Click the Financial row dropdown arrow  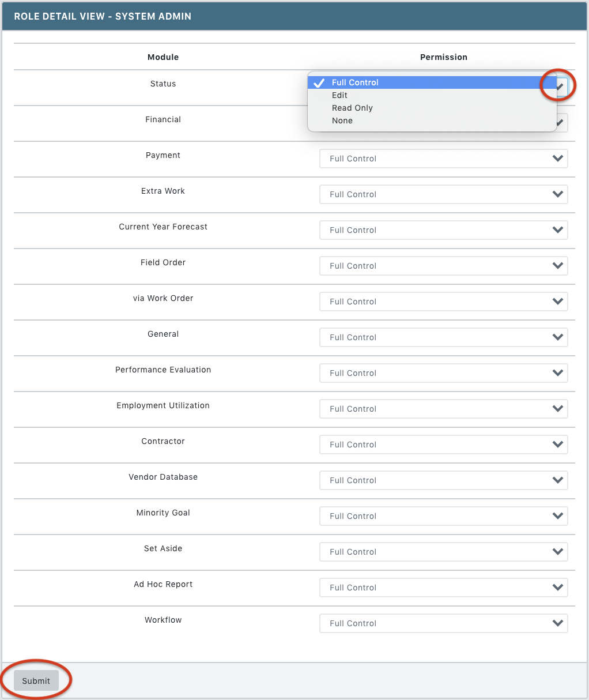[560, 123]
